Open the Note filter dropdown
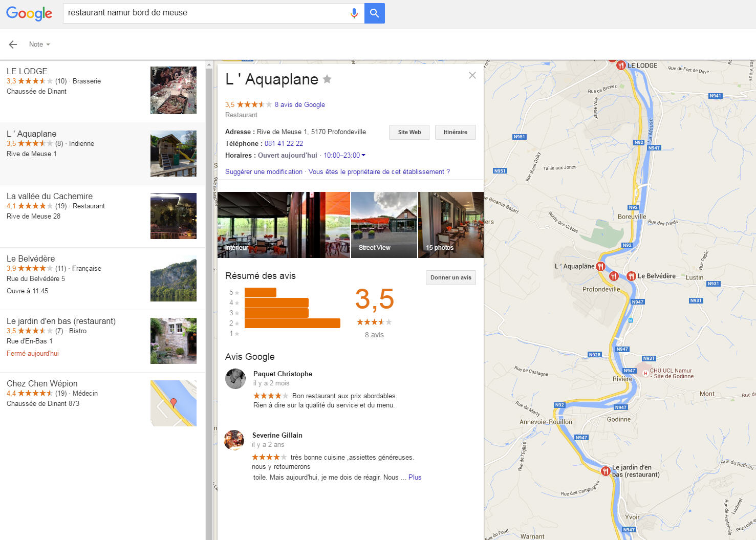 (39, 45)
